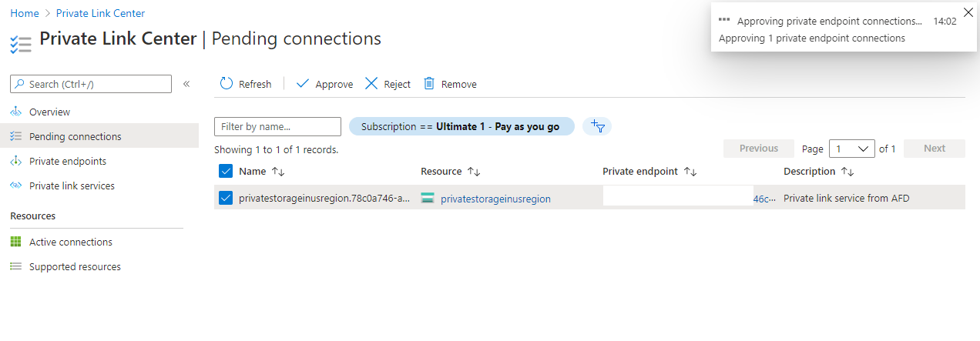
Task: Click the Private Link Center breadcrumb link
Action: (100, 13)
